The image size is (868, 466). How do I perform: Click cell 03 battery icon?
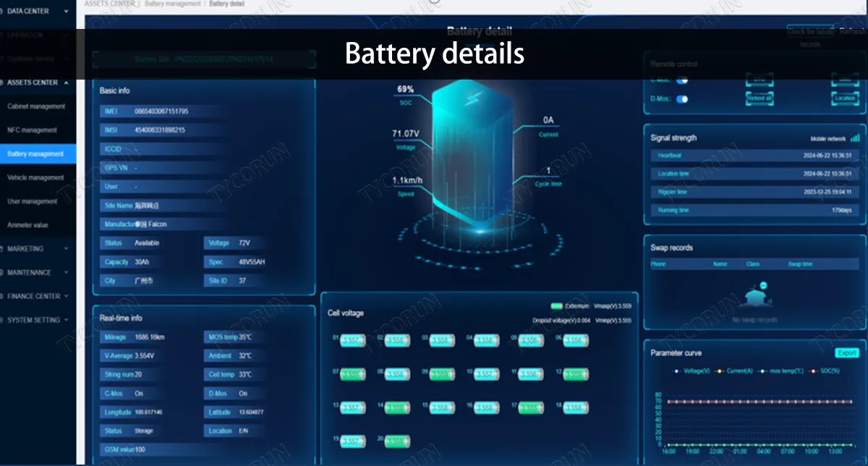click(442, 339)
